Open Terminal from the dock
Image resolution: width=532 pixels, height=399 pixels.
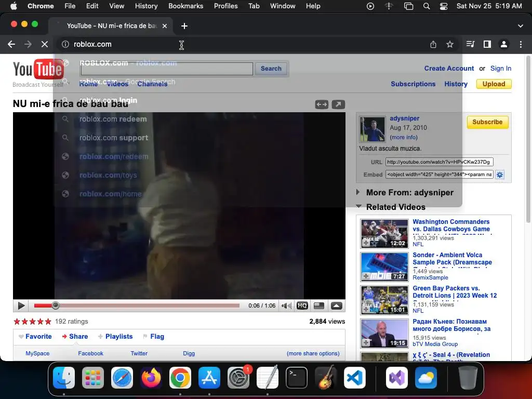pyautogui.click(x=297, y=378)
